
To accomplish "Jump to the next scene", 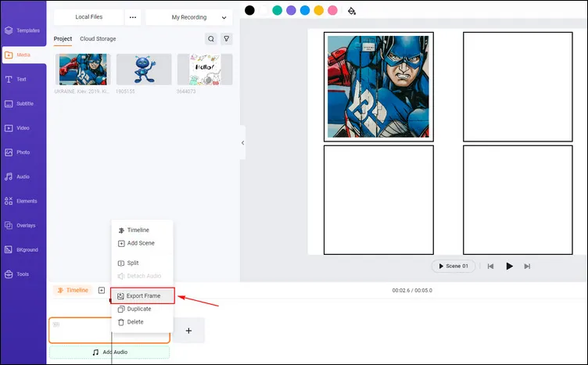I will (527, 267).
